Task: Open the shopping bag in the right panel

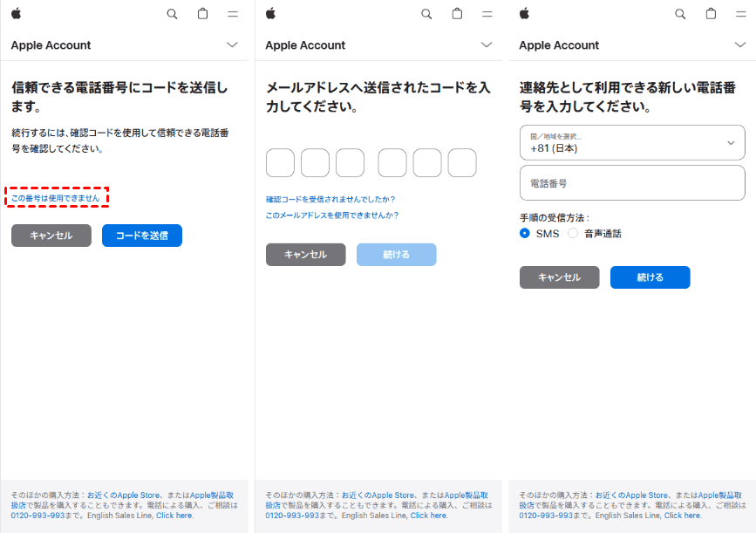Action: click(x=711, y=14)
